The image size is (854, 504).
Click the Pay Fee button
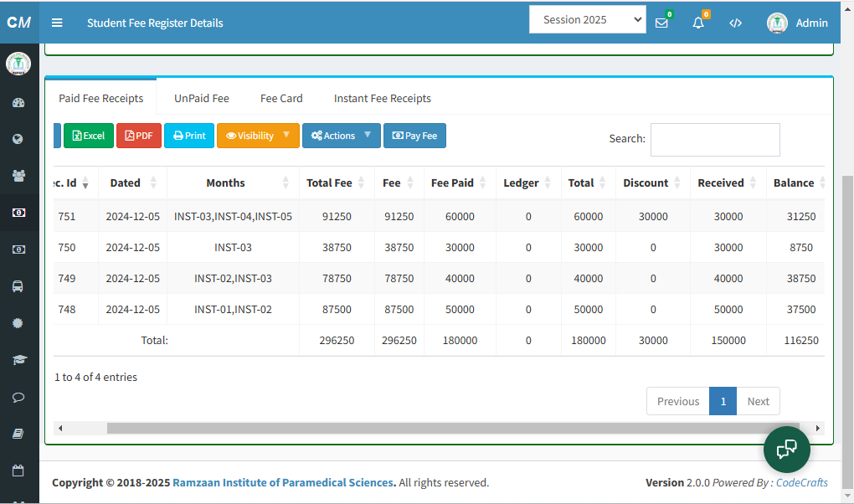414,136
